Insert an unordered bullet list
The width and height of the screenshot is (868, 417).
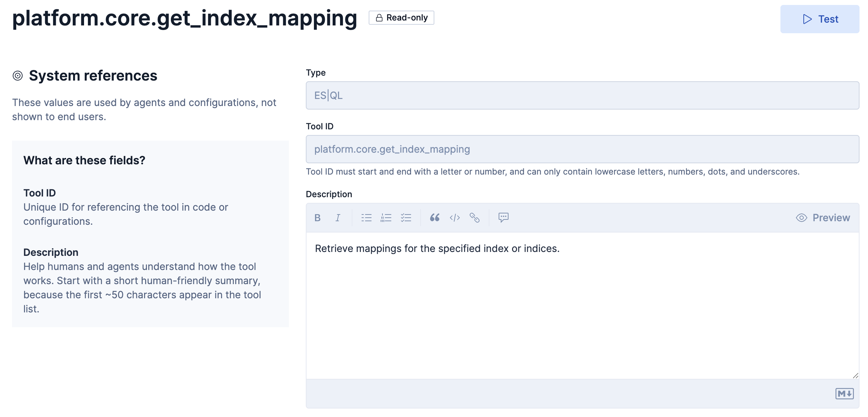[366, 218]
